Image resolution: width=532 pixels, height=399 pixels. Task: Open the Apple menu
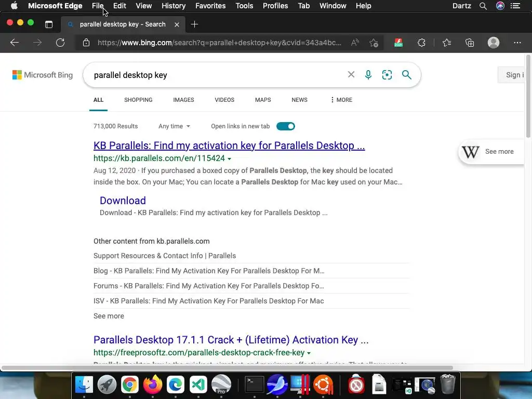(x=14, y=6)
